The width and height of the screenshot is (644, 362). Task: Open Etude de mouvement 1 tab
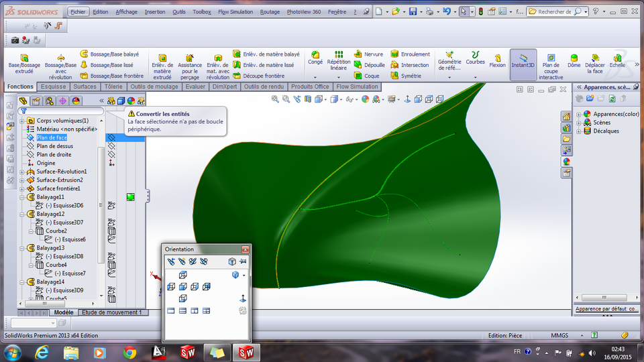click(x=112, y=312)
